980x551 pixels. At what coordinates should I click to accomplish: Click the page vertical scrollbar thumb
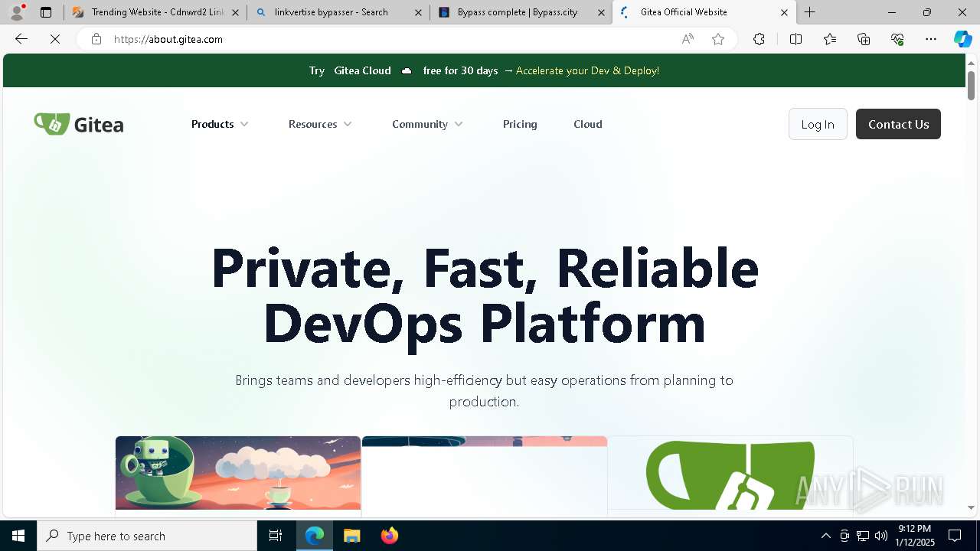click(x=972, y=85)
